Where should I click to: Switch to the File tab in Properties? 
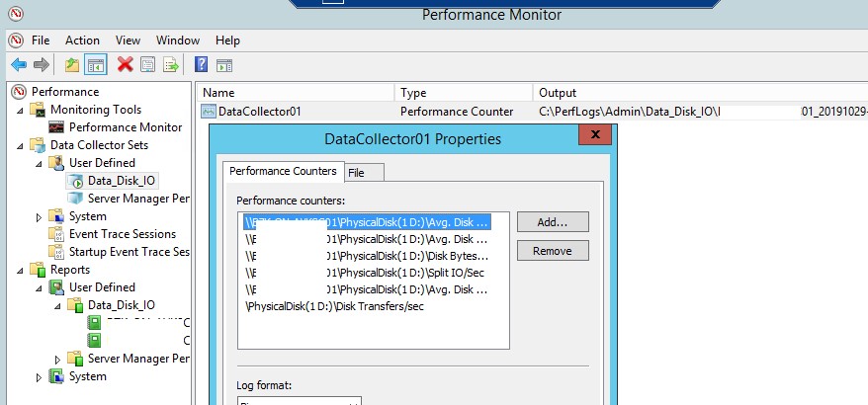click(x=363, y=173)
